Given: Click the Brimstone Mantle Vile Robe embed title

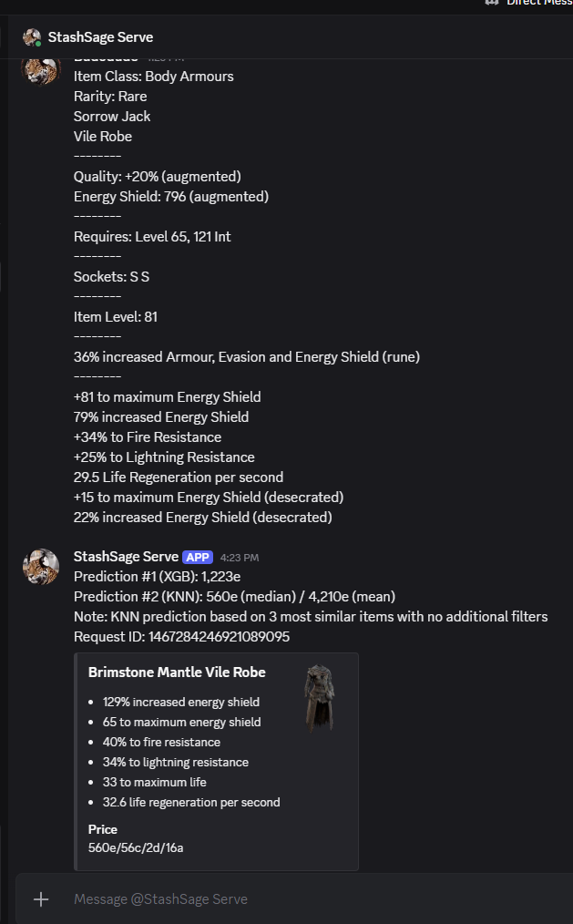Looking at the screenshot, I should tap(177, 672).
